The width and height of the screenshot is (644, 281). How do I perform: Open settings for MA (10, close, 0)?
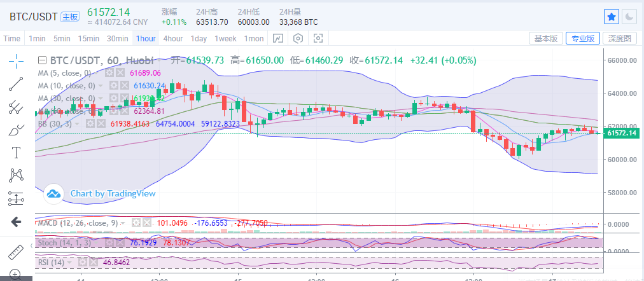[114, 86]
